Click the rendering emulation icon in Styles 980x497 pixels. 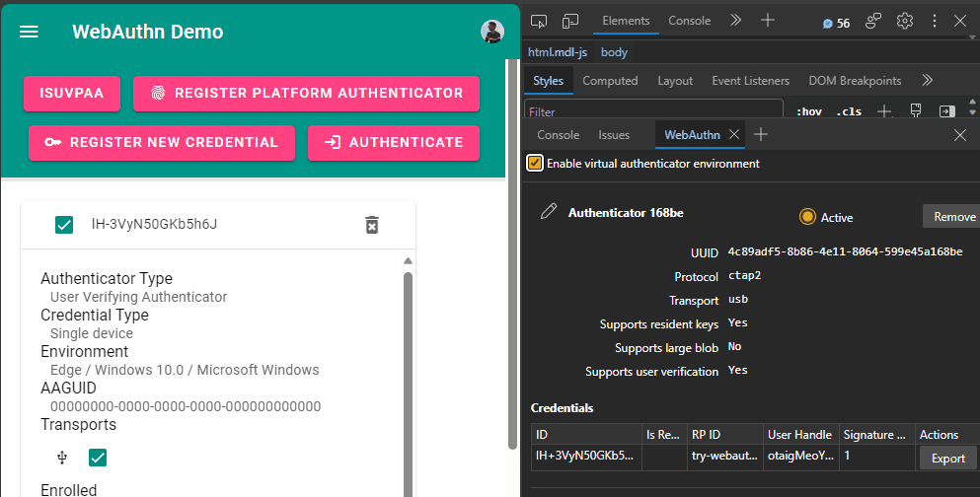click(x=916, y=111)
